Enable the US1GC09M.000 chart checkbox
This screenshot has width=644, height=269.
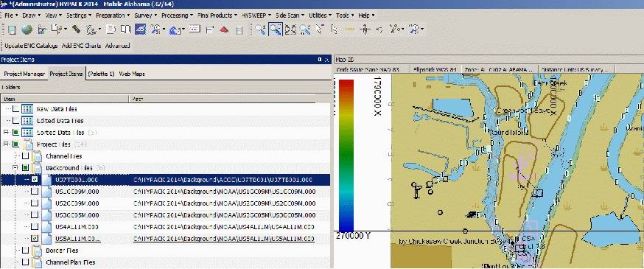(35, 192)
